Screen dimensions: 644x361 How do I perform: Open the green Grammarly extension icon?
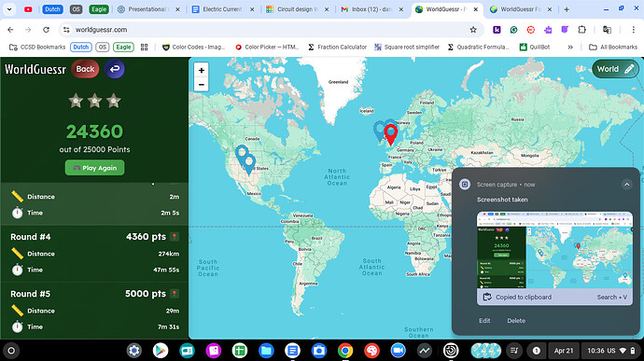point(514,30)
